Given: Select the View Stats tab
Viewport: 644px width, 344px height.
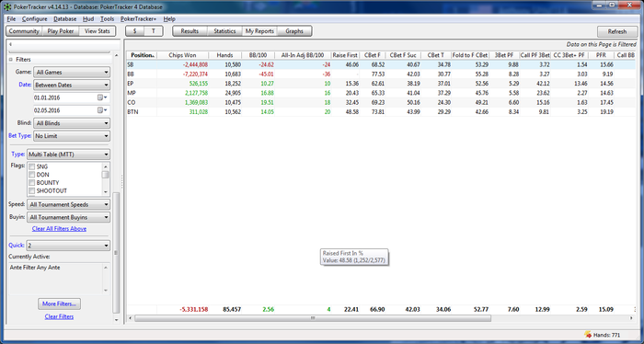Looking at the screenshot, I should coord(98,31).
